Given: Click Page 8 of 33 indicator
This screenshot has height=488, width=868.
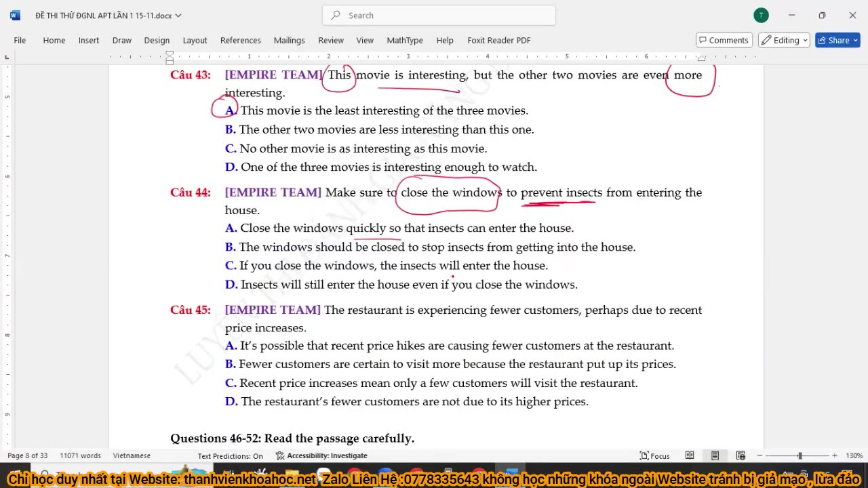Looking at the screenshot, I should coord(27,455).
